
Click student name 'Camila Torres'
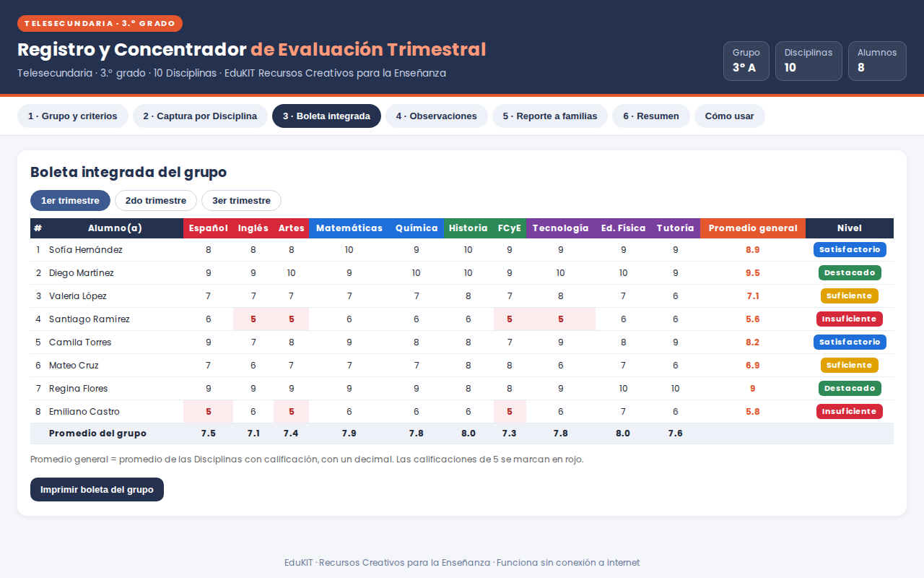pyautogui.click(x=80, y=342)
